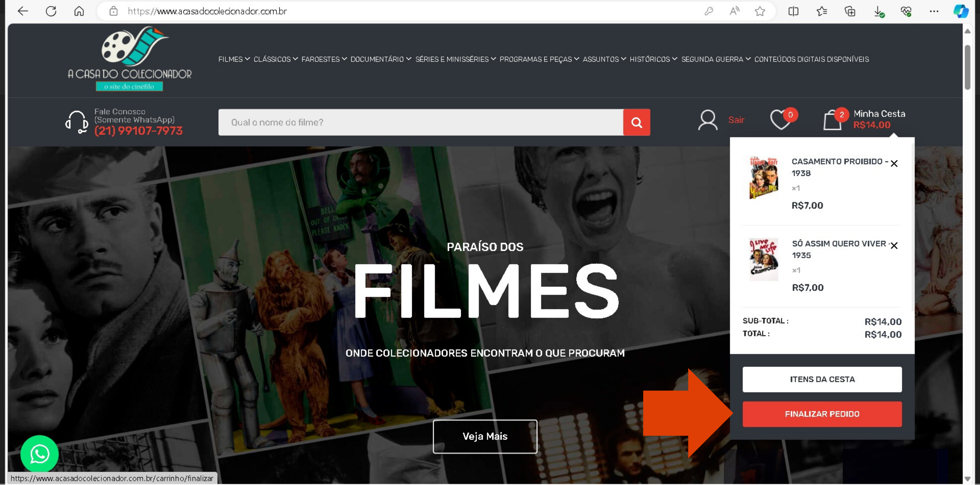Open Favorites list icon
Image resolution: width=980 pixels, height=485 pixels.
point(822,11)
